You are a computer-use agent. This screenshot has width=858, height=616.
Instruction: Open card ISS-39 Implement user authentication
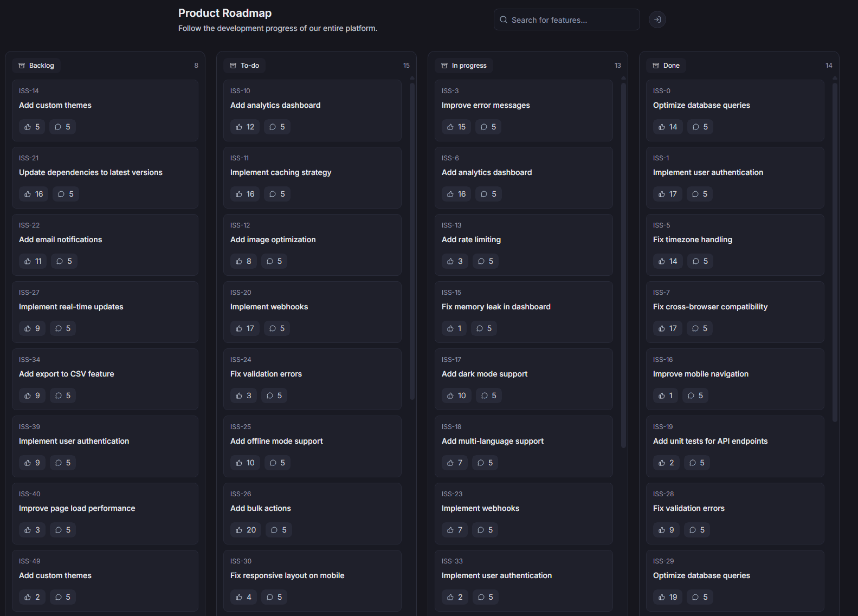point(105,446)
